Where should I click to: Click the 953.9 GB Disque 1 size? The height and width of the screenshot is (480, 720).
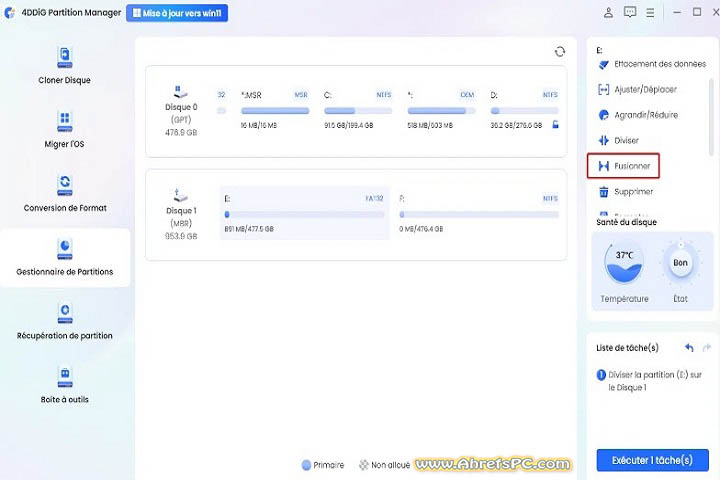tap(181, 236)
